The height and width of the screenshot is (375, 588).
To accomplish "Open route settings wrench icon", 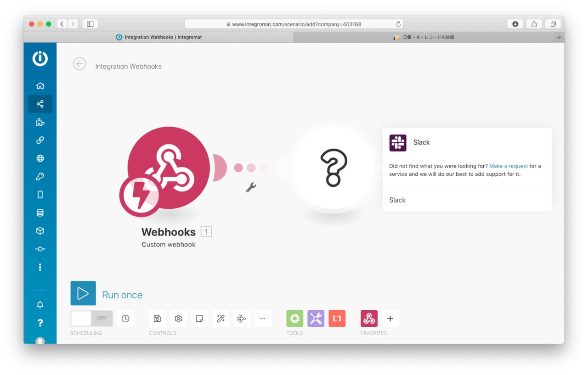I will click(x=251, y=187).
